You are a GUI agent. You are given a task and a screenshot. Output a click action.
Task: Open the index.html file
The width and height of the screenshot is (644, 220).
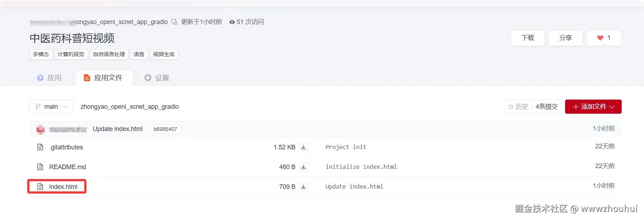(x=63, y=187)
